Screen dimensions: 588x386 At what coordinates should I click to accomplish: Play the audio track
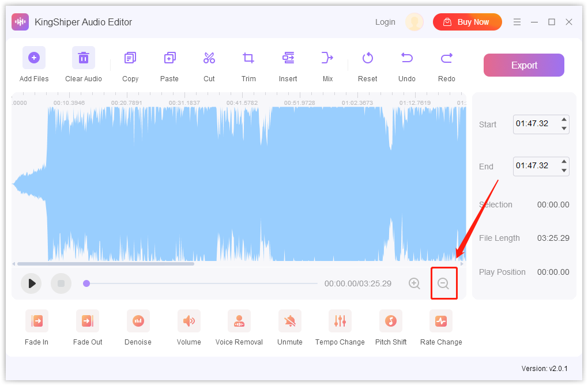pos(31,283)
